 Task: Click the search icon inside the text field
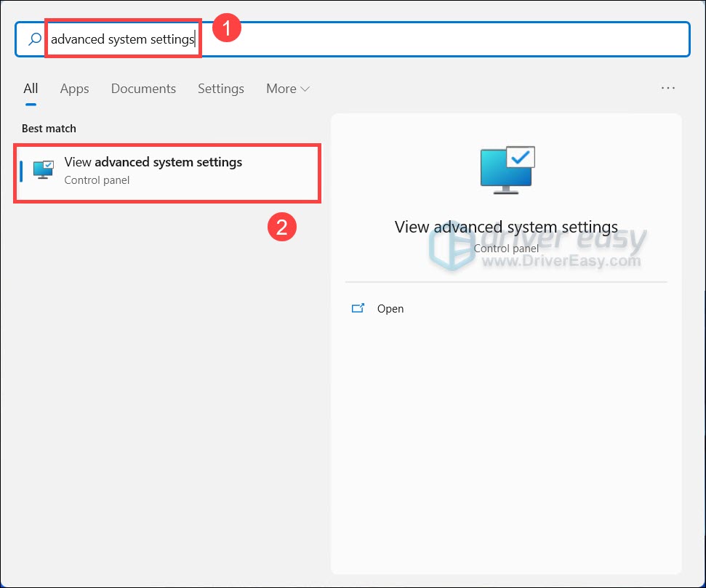coord(32,39)
